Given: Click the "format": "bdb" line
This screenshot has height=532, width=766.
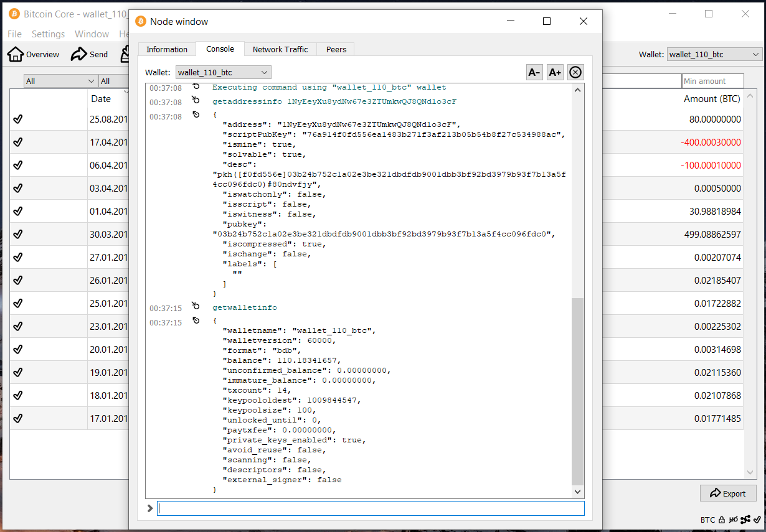Looking at the screenshot, I should point(261,350).
